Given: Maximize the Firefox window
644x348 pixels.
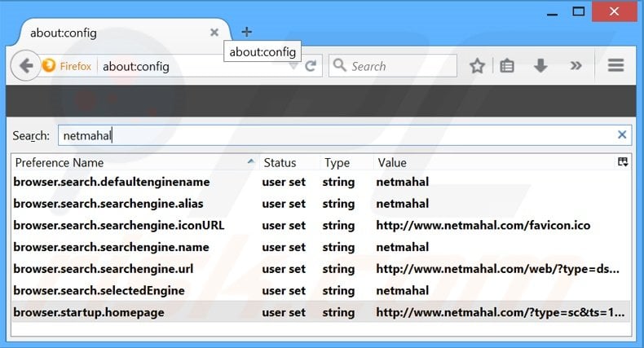Looking at the screenshot, I should point(579,11).
